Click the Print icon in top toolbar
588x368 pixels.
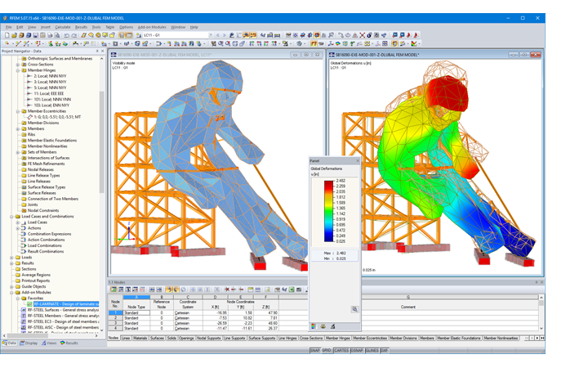coord(50,35)
